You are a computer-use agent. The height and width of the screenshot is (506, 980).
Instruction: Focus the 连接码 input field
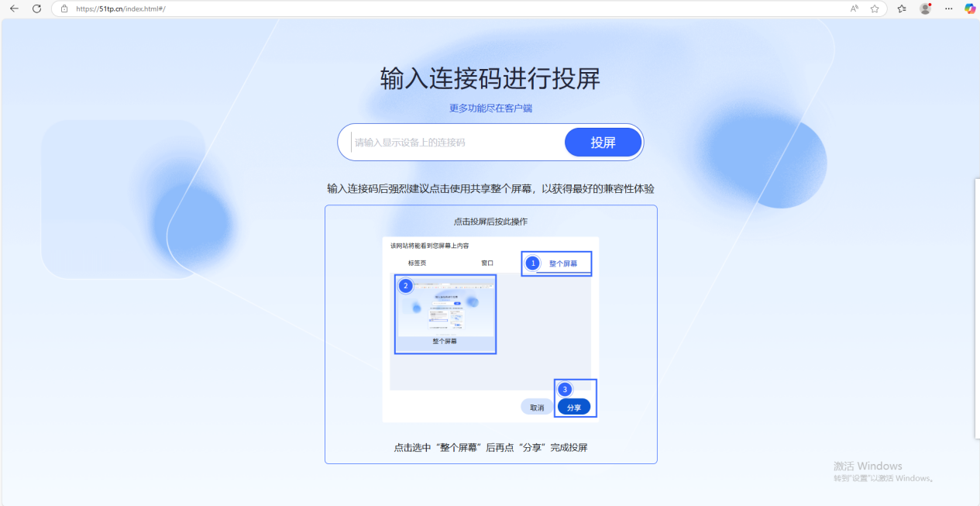point(457,143)
